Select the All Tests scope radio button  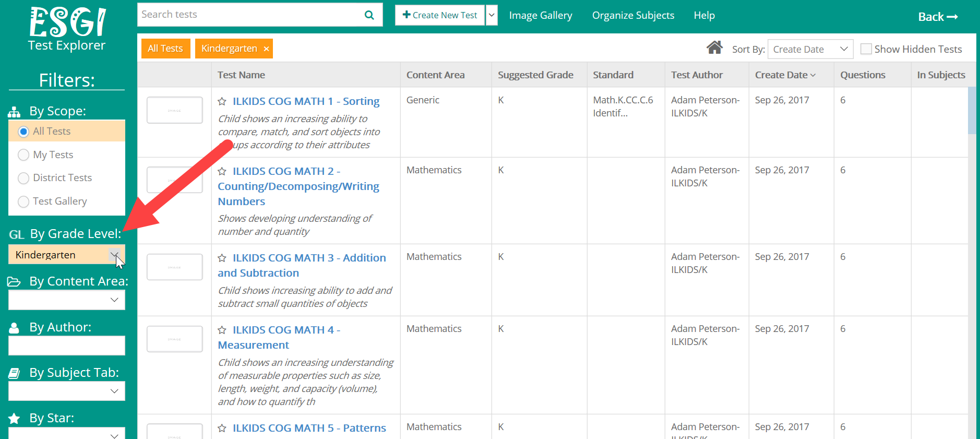click(23, 132)
